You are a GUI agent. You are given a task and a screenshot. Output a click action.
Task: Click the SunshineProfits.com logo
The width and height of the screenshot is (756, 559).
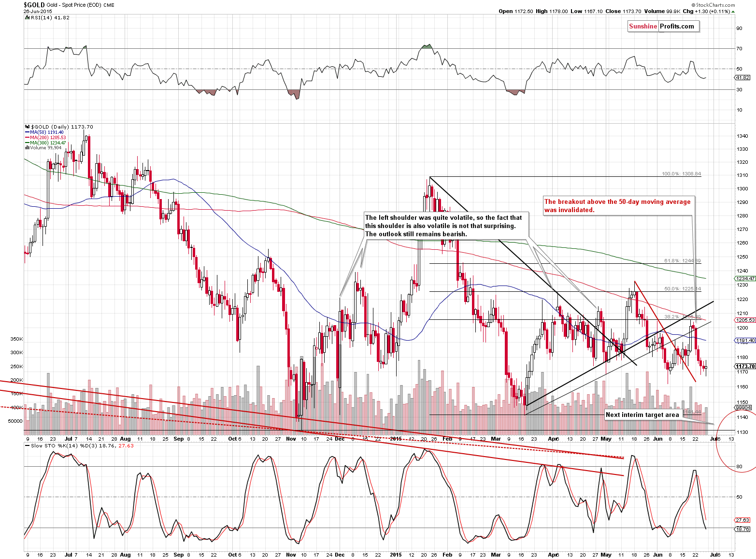[x=663, y=27]
